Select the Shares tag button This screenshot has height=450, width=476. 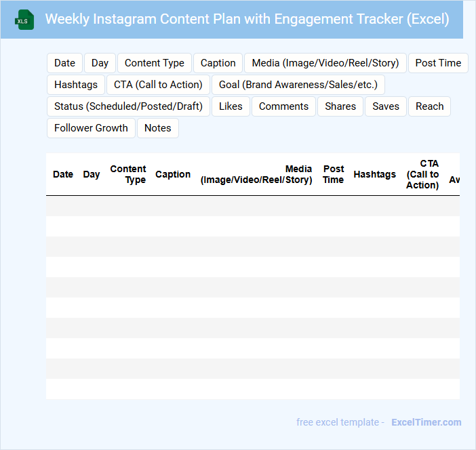coord(340,106)
